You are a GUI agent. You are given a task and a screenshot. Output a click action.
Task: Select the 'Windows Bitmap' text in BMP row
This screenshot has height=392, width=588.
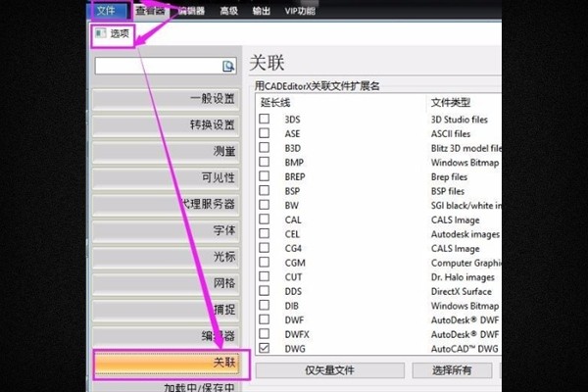pyautogui.click(x=465, y=163)
